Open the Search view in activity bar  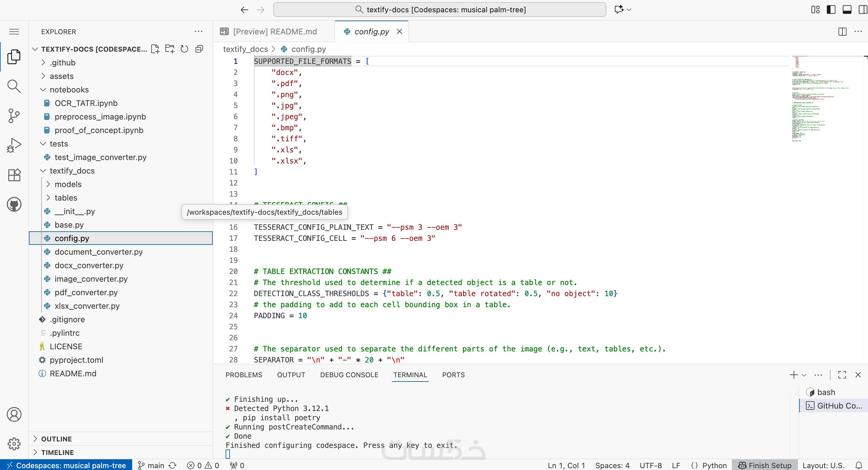click(14, 86)
